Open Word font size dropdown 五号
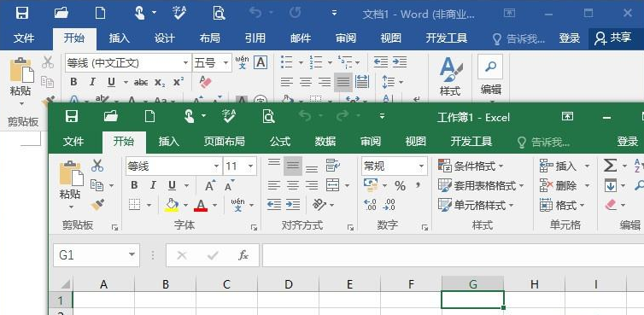Image resolution: width=644 pixels, height=315 pixels. tap(225, 63)
